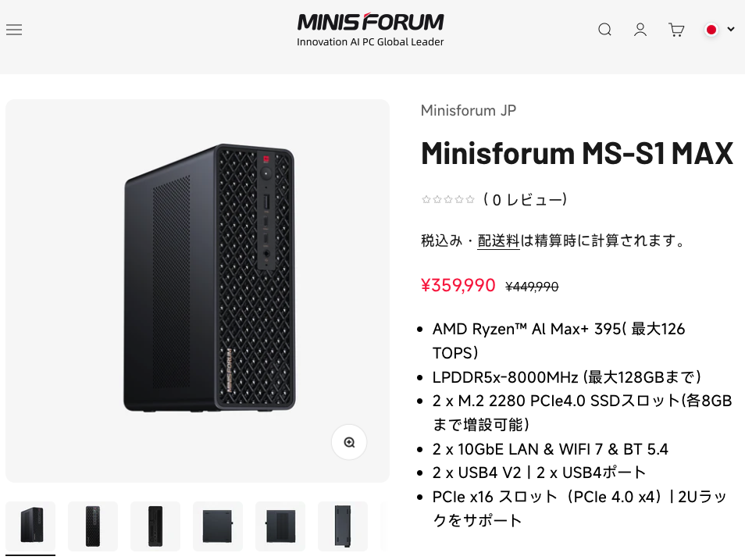Screen dimensions: 745x560
Task: Select the first angled-view thumbnail
Action: pyautogui.click(x=30, y=526)
